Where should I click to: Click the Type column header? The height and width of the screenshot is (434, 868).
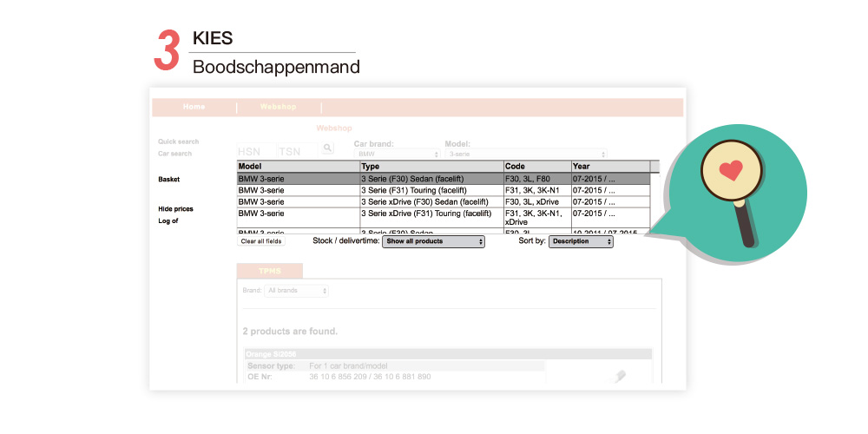[x=431, y=167]
